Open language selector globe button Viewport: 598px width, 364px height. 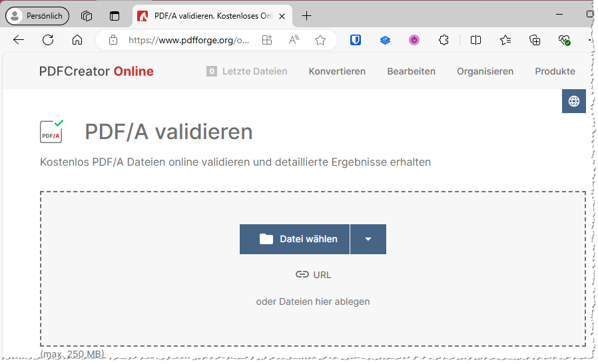pyautogui.click(x=573, y=101)
